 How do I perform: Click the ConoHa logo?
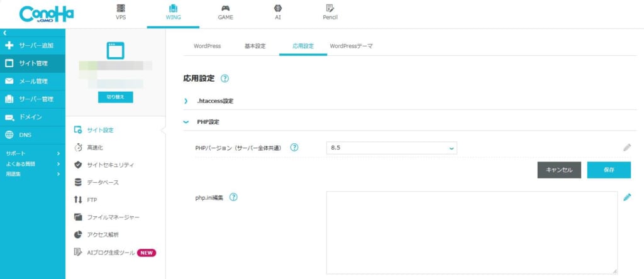[47, 14]
